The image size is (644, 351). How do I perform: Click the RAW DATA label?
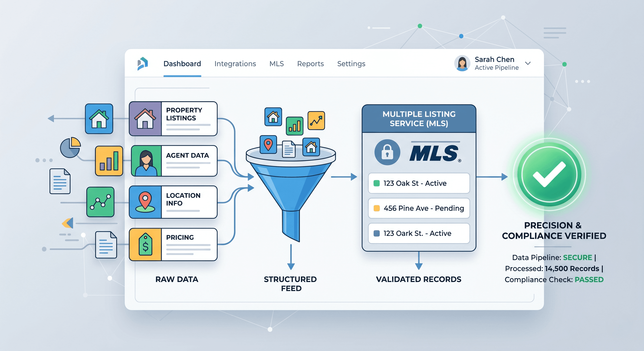177,279
